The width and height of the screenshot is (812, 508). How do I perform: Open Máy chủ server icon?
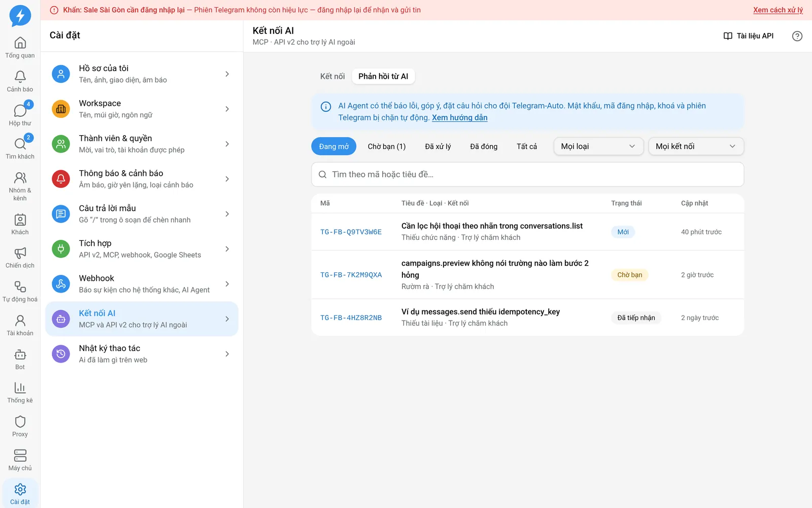[20, 460]
